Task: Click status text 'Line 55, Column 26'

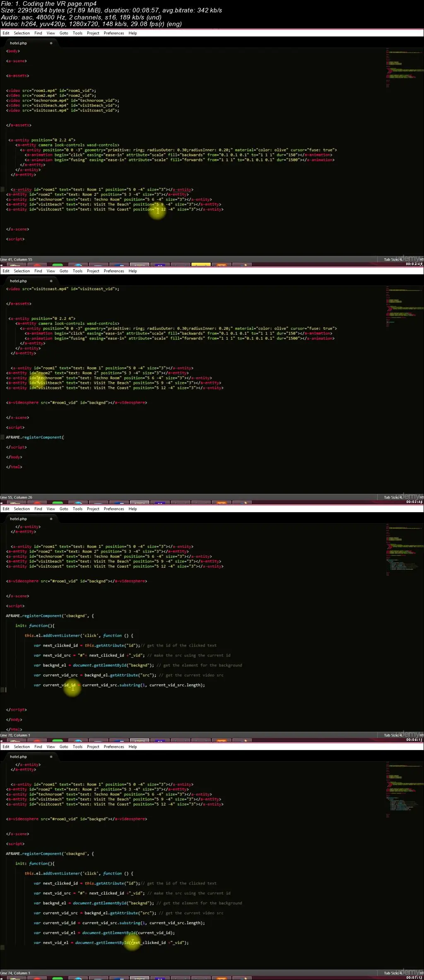Action: coord(16,498)
